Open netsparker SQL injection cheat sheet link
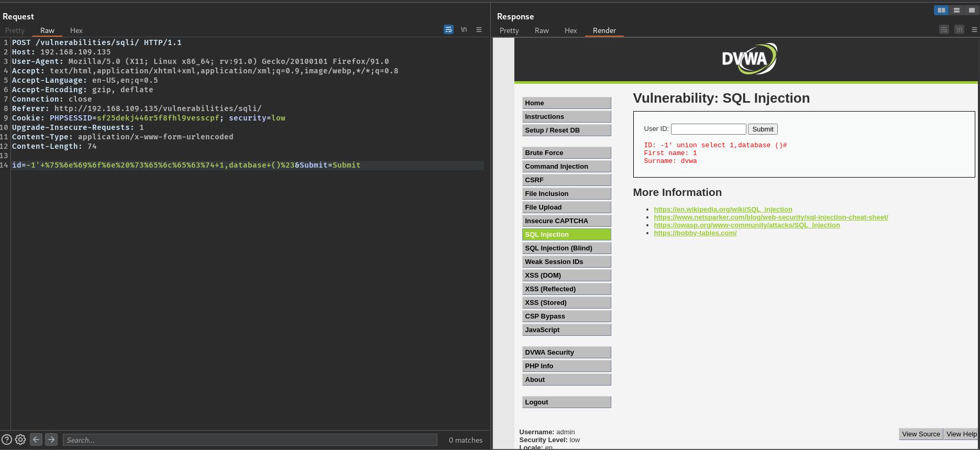The image size is (980, 450). [771, 217]
